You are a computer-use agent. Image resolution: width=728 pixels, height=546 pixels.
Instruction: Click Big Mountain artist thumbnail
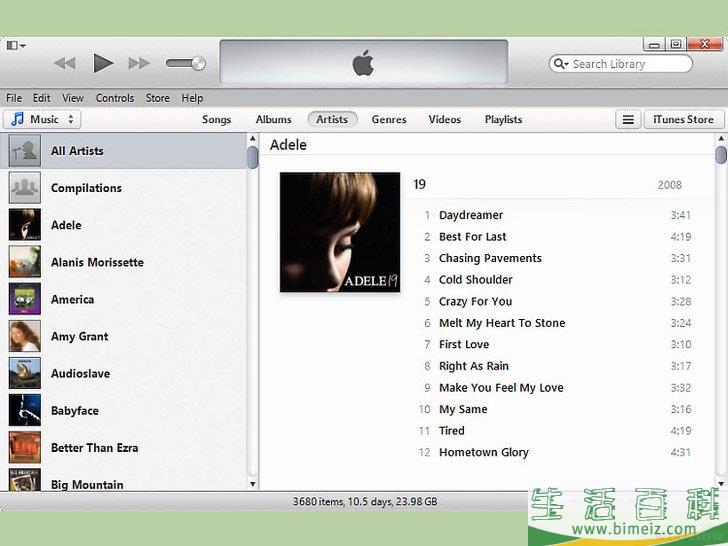pyautogui.click(x=25, y=480)
